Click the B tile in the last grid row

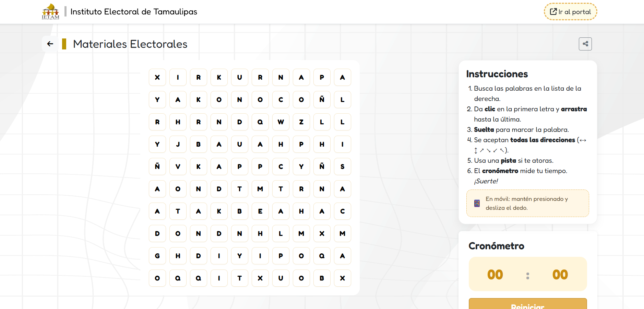pos(322,278)
